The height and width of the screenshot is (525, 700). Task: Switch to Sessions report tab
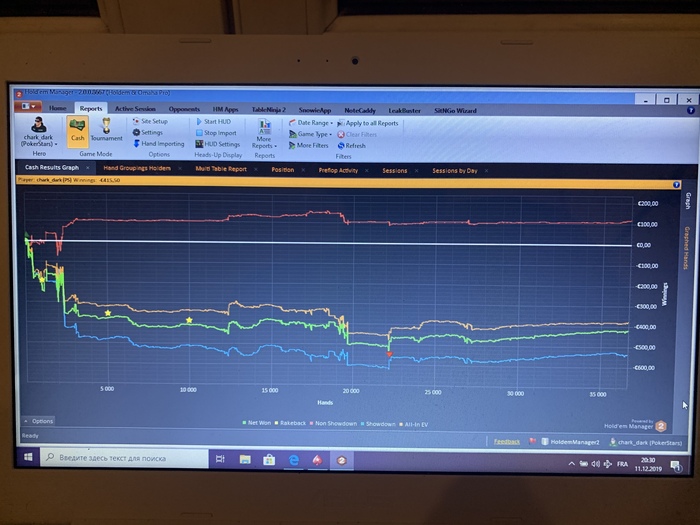[395, 171]
